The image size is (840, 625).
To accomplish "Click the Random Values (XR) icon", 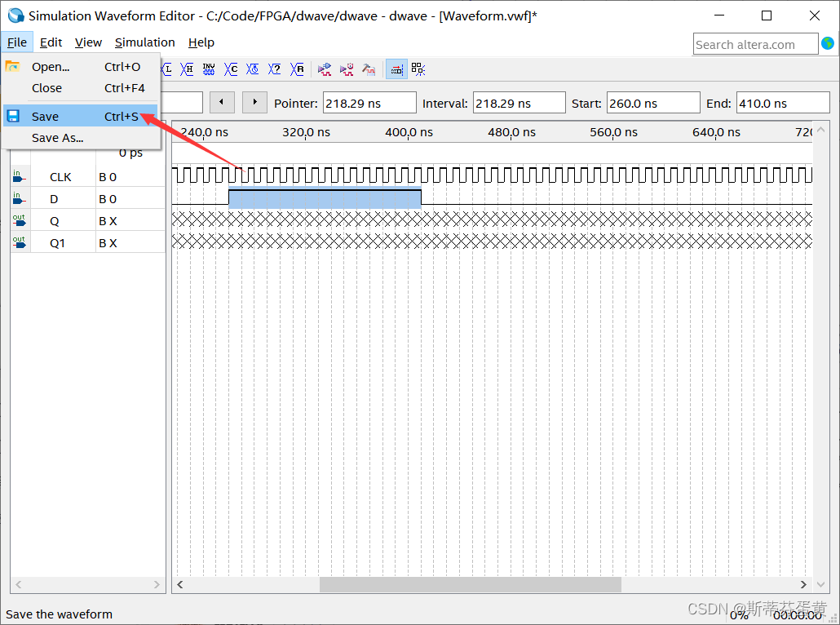I will tap(297, 69).
